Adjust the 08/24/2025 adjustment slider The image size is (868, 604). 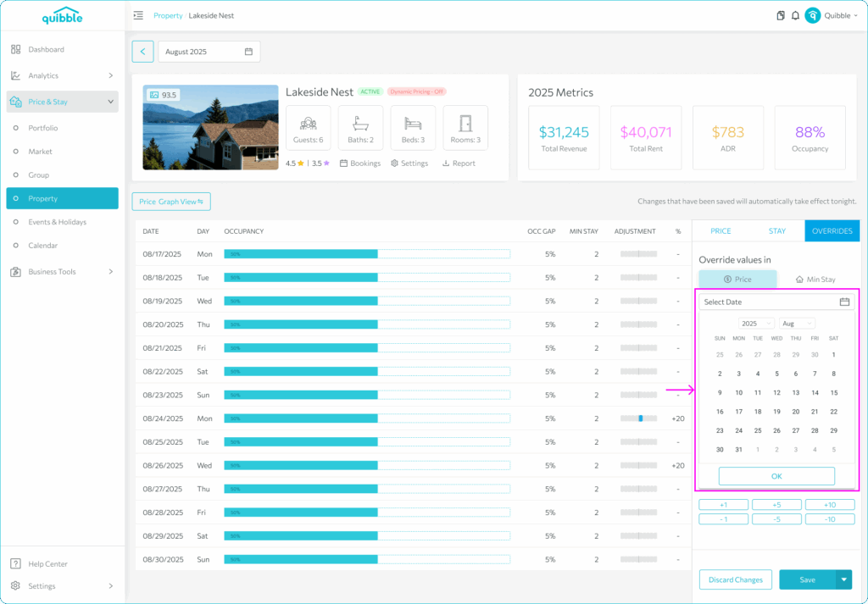point(639,418)
